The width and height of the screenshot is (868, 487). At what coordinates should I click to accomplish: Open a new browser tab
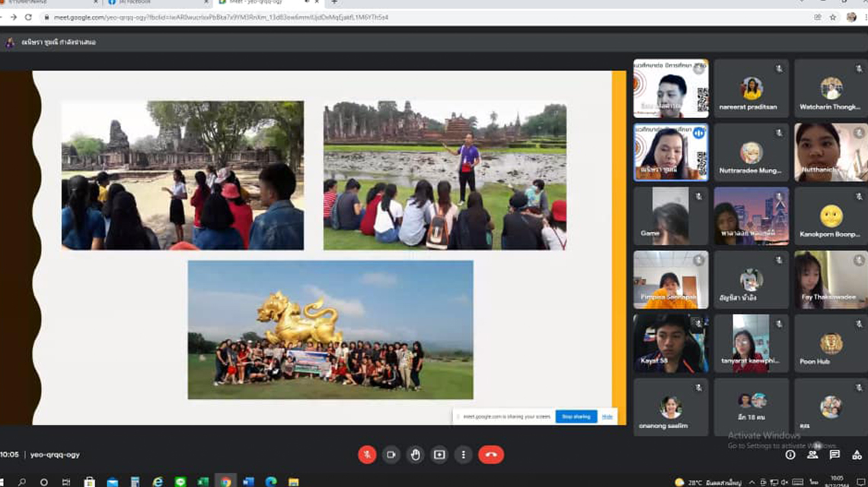tap(334, 2)
